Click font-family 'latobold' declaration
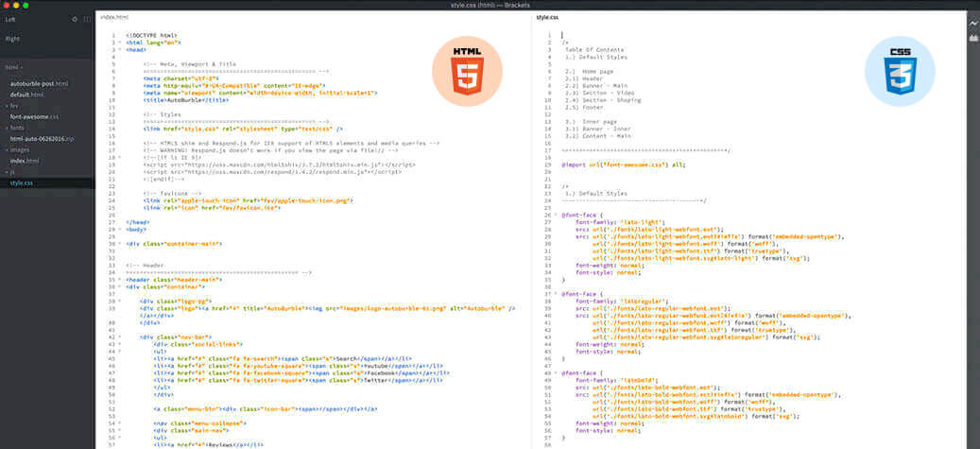980x449 pixels. click(617, 380)
